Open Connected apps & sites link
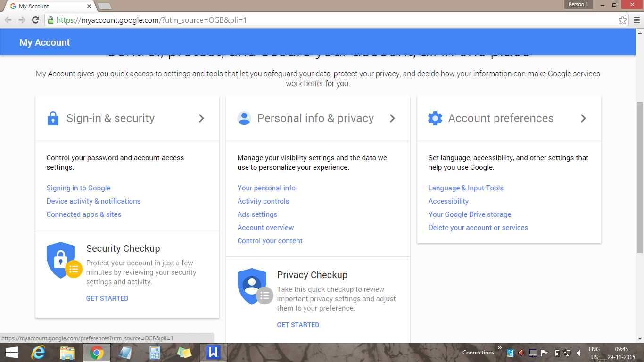 [84, 214]
